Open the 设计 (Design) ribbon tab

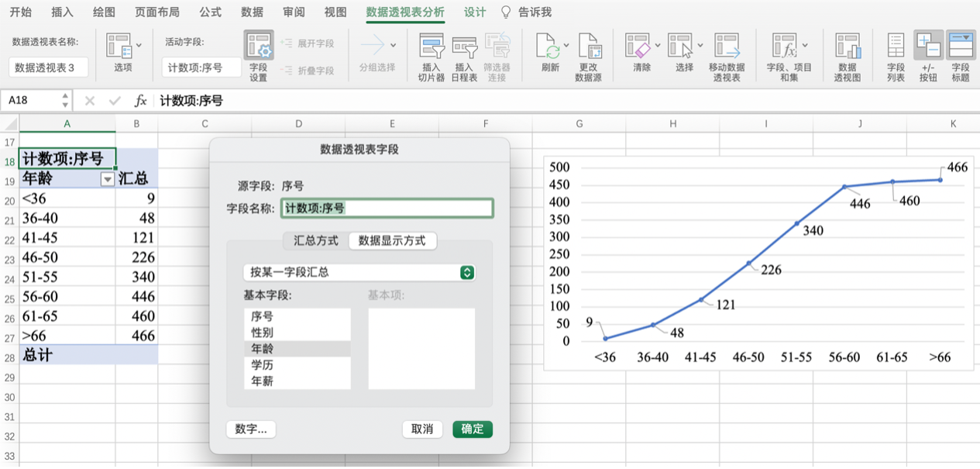[x=475, y=12]
